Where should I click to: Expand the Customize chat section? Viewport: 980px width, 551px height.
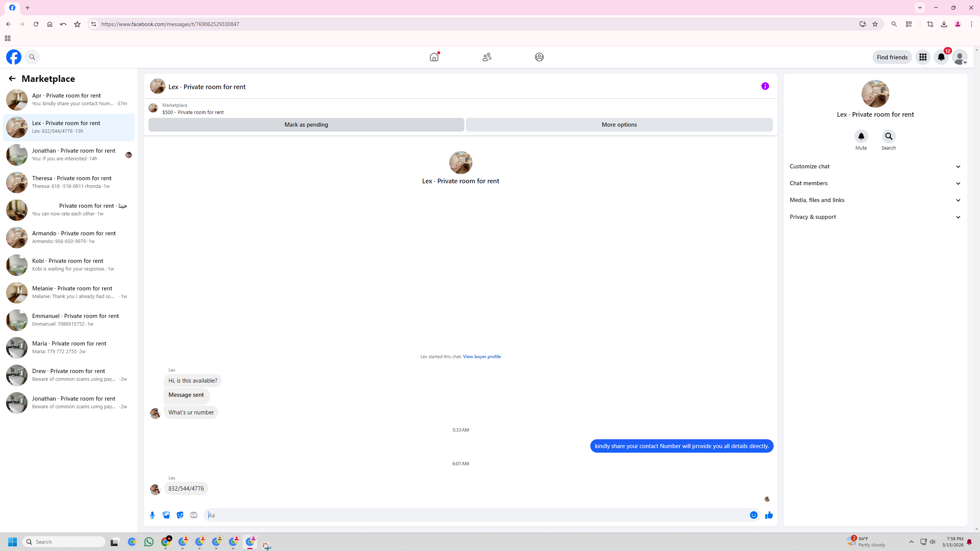[875, 166]
